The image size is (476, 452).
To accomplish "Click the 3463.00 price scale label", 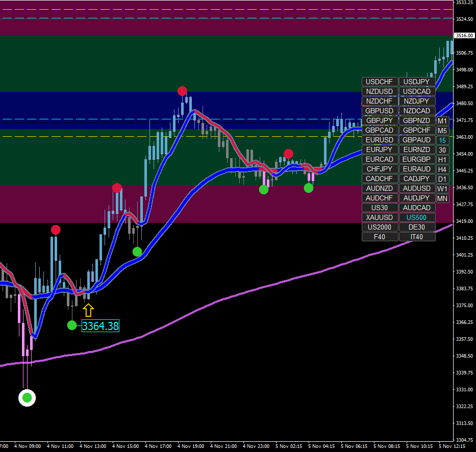I will pyautogui.click(x=464, y=137).
